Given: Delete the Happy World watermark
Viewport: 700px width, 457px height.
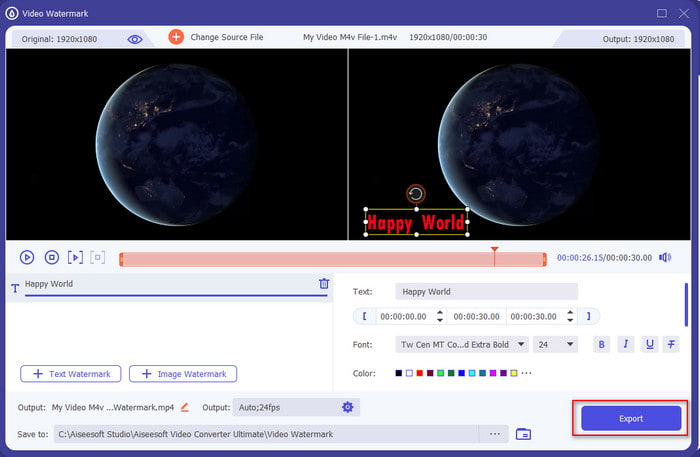Looking at the screenshot, I should click(323, 284).
